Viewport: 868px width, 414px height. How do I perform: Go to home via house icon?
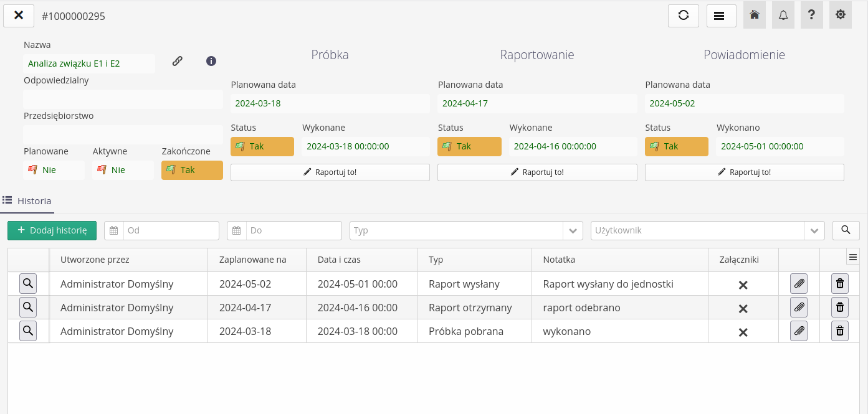tap(755, 16)
